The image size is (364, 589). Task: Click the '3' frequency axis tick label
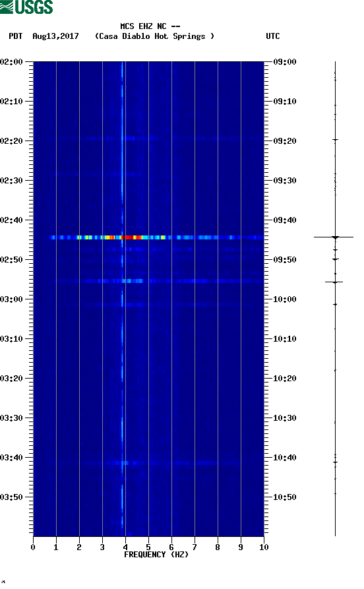pos(102,547)
